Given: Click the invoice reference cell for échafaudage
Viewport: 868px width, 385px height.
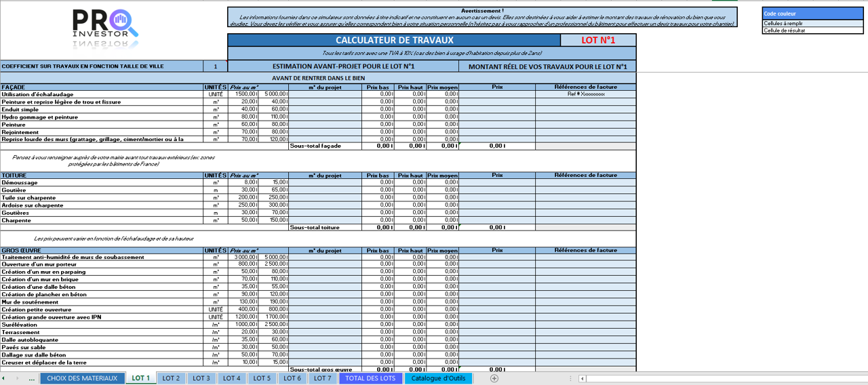Looking at the screenshot, I should click(585, 94).
